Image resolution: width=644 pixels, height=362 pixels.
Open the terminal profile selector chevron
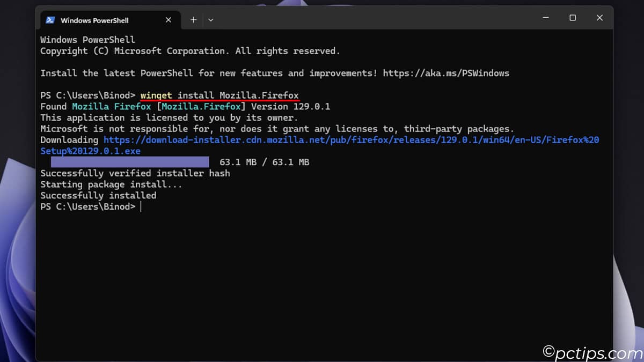[210, 19]
